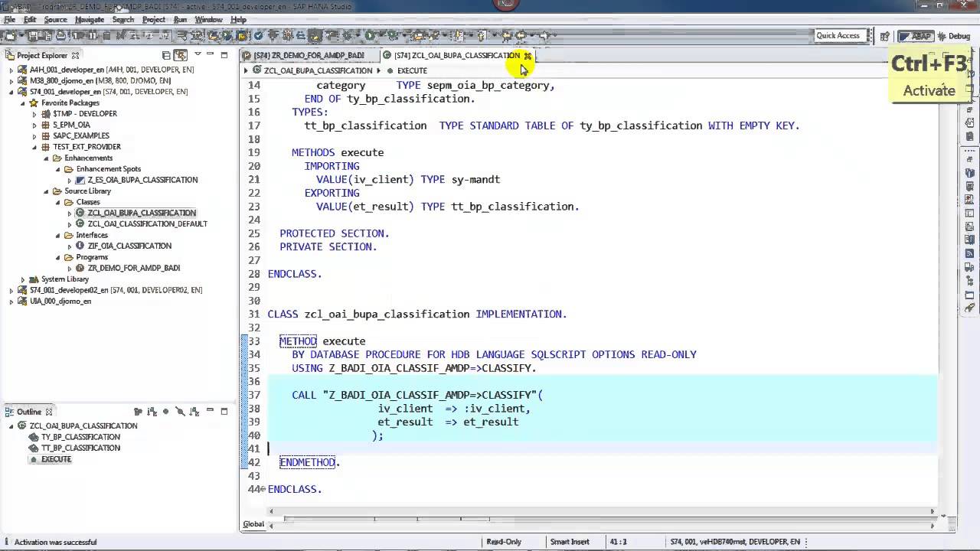Expand the $TMP - DEVELOPER package
The height and width of the screenshot is (551, 980).
(x=34, y=114)
